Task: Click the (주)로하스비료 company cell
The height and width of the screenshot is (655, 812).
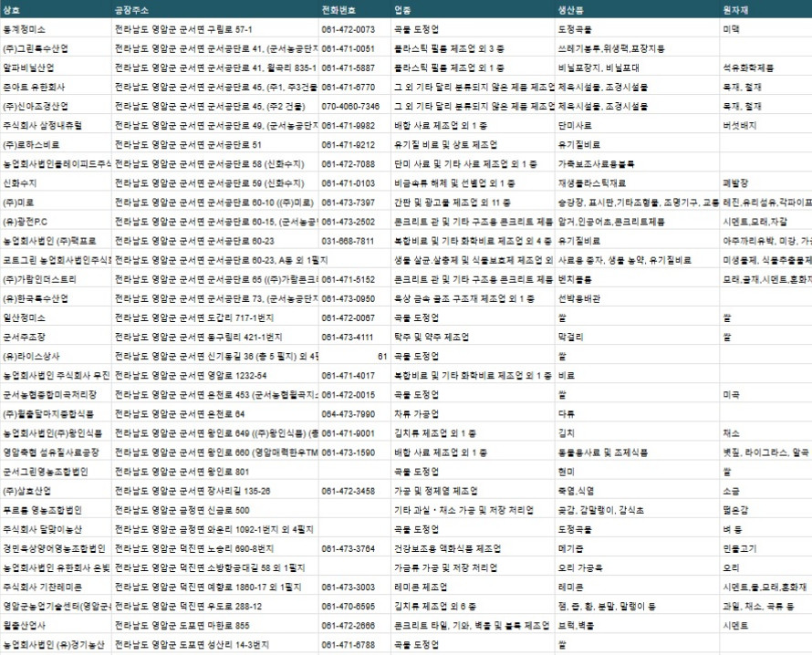Action: point(56,144)
